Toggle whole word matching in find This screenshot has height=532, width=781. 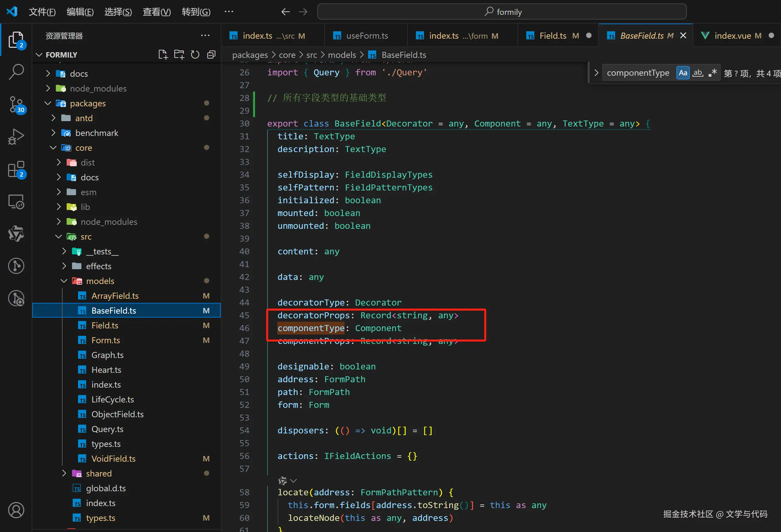point(698,73)
